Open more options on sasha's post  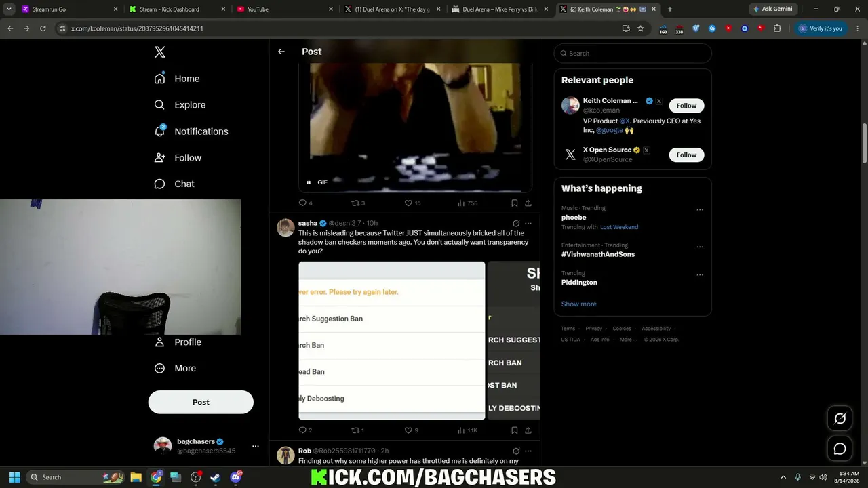click(x=528, y=223)
